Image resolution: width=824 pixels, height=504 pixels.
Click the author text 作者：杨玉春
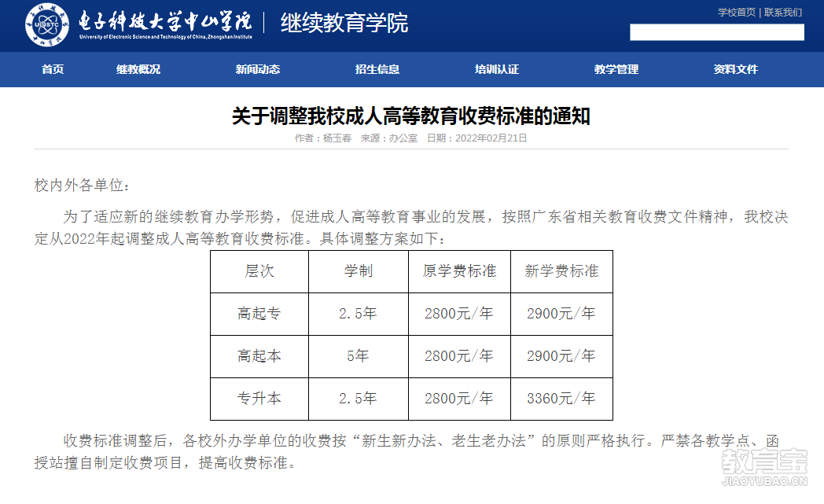[322, 138]
